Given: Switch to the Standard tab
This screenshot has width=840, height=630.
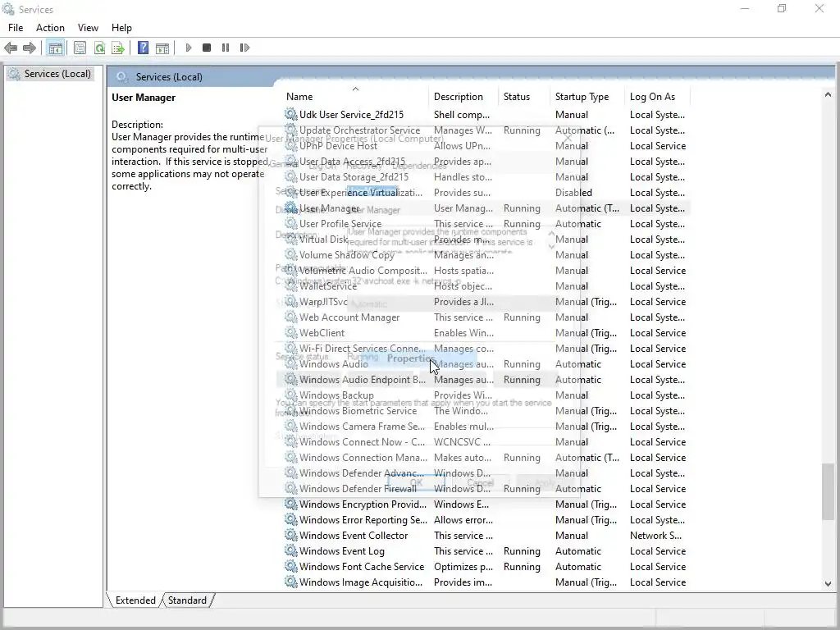Looking at the screenshot, I should (187, 600).
